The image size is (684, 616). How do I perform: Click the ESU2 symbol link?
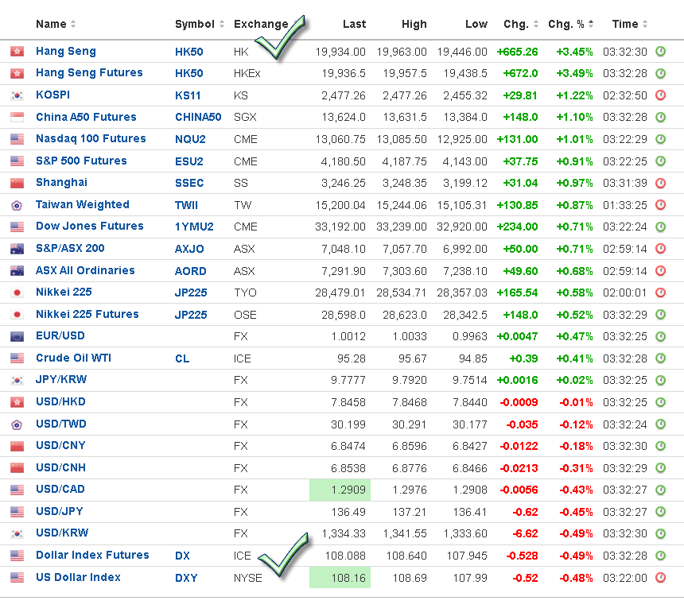(188, 161)
